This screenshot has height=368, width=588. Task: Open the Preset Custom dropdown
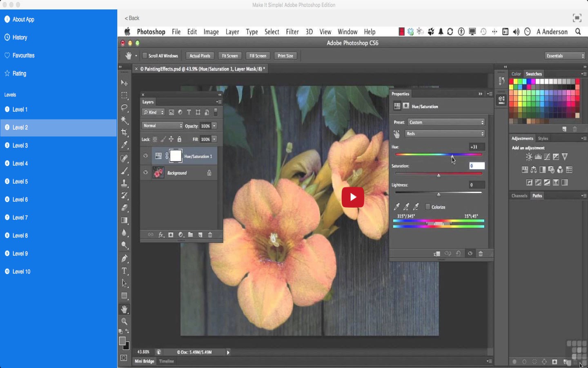point(446,122)
